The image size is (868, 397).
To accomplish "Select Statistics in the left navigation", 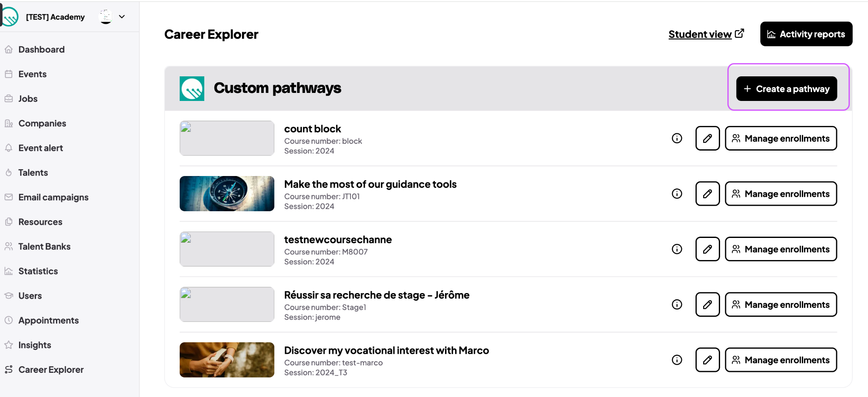I will [x=38, y=271].
